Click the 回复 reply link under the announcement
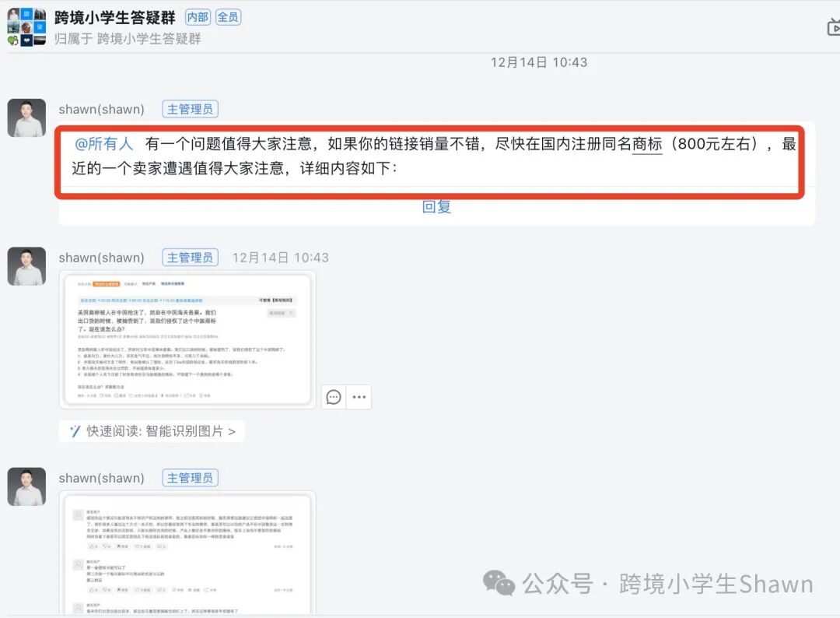The height and width of the screenshot is (618, 840). pos(436,206)
